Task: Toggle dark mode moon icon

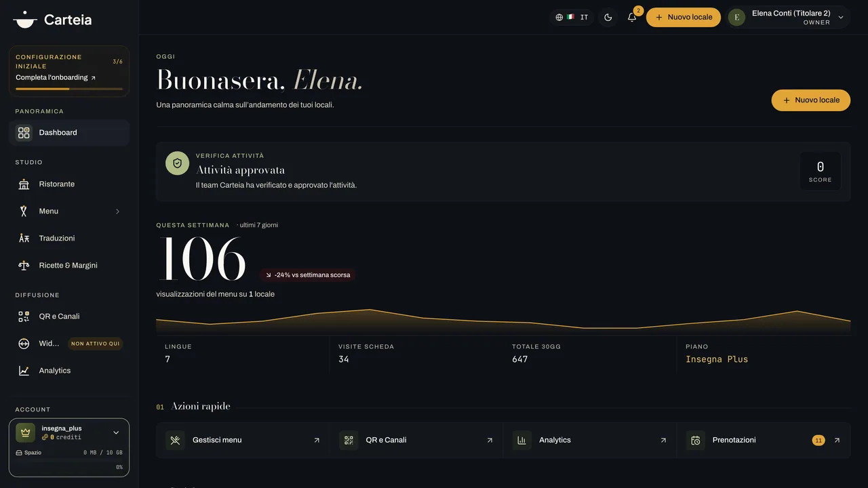Action: [608, 17]
